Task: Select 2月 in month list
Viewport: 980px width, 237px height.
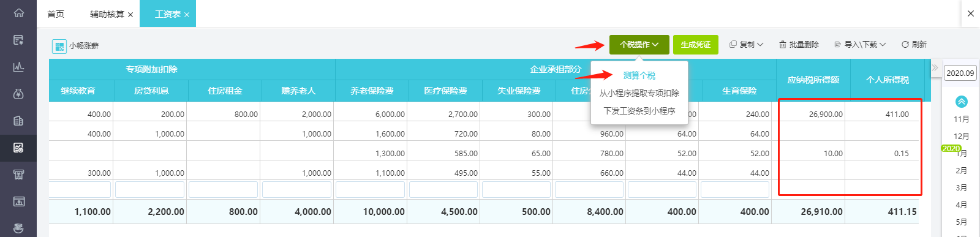Action: (x=962, y=170)
